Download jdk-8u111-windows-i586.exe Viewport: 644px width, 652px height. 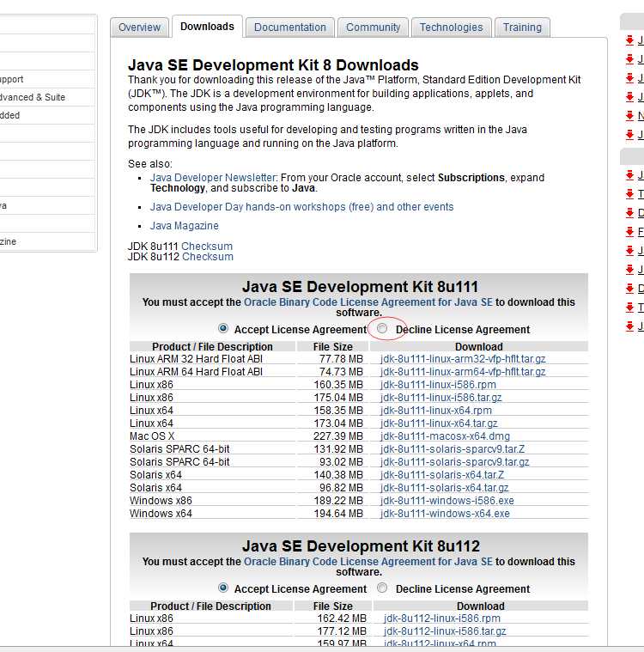(x=447, y=501)
